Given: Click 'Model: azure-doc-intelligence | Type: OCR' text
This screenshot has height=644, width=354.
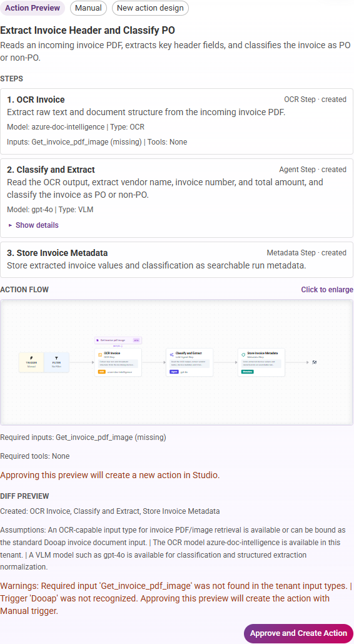Looking at the screenshot, I should click(x=76, y=127).
